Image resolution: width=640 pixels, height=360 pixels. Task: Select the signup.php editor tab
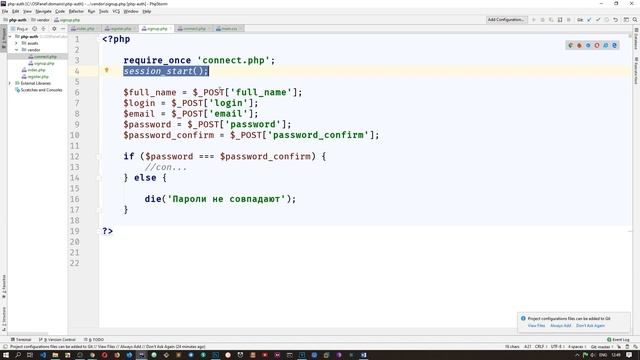pyautogui.click(x=156, y=29)
